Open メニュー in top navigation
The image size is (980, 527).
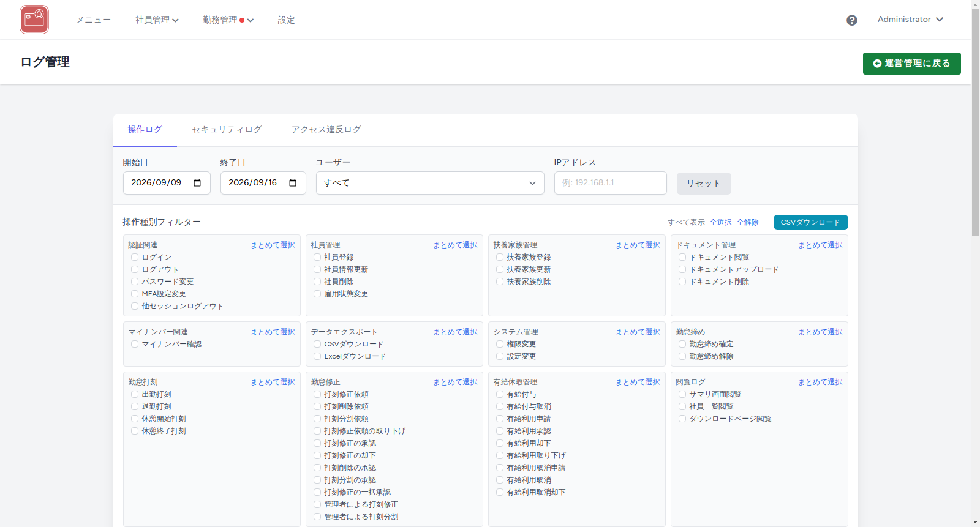[93, 20]
